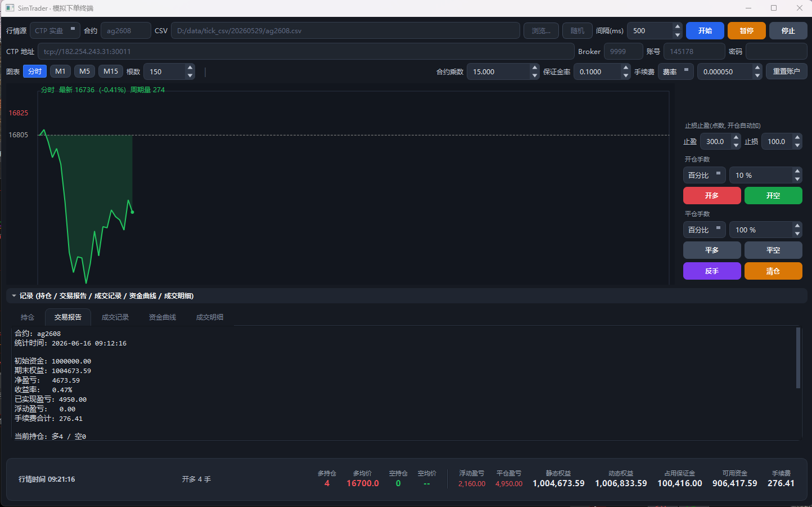The image size is (812, 507).
Task: Click the purple 反手 reverse button
Action: point(712,271)
